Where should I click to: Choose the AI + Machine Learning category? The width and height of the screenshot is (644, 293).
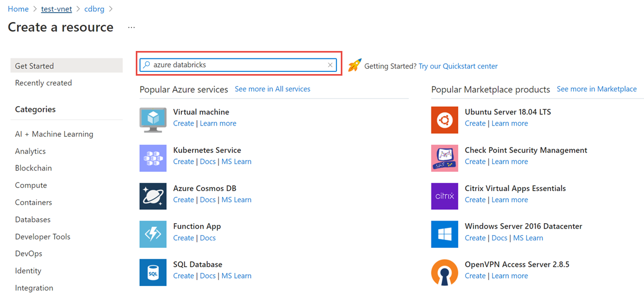[54, 134]
